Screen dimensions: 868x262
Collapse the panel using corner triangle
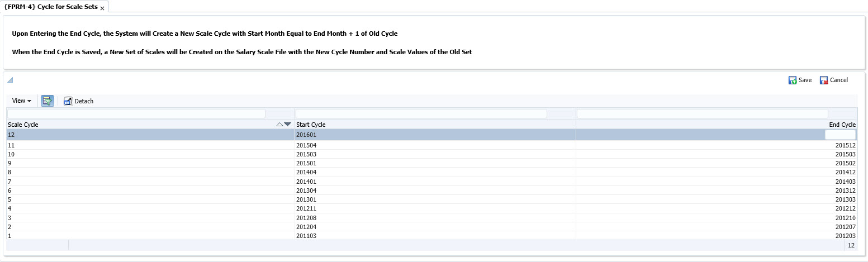tap(10, 80)
